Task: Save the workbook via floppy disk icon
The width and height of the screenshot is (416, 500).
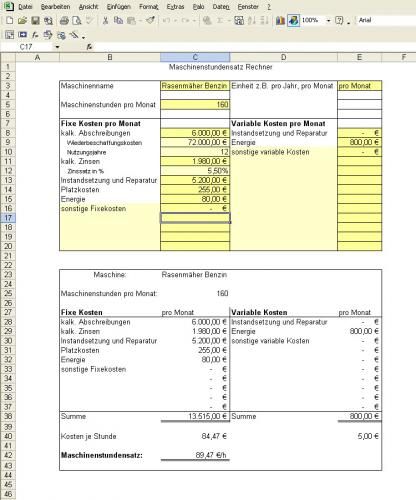Action: 35,21
